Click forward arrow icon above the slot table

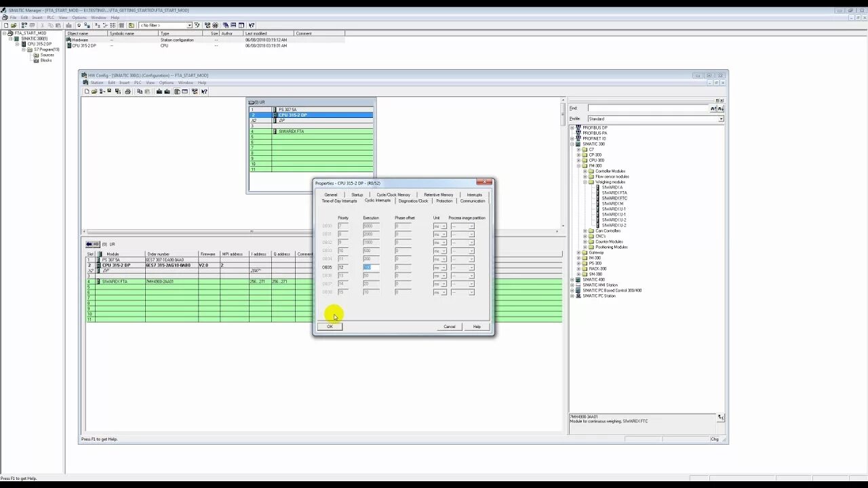point(96,244)
